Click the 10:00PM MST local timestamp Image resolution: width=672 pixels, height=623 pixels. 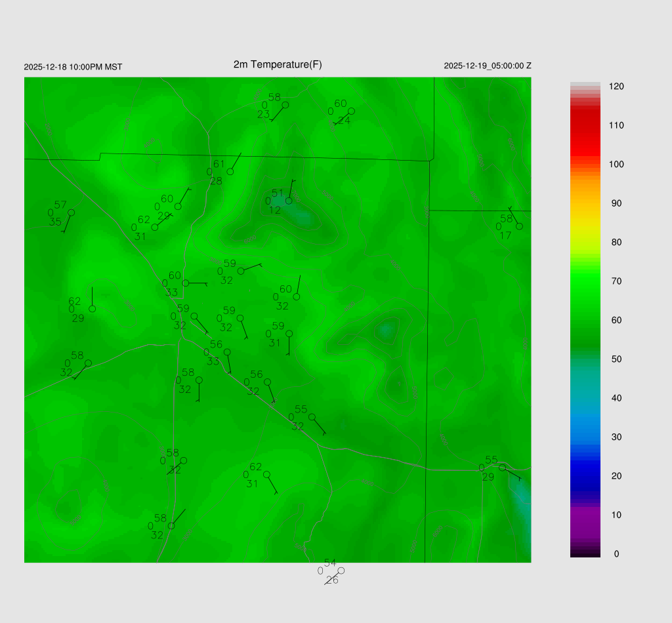73,67
